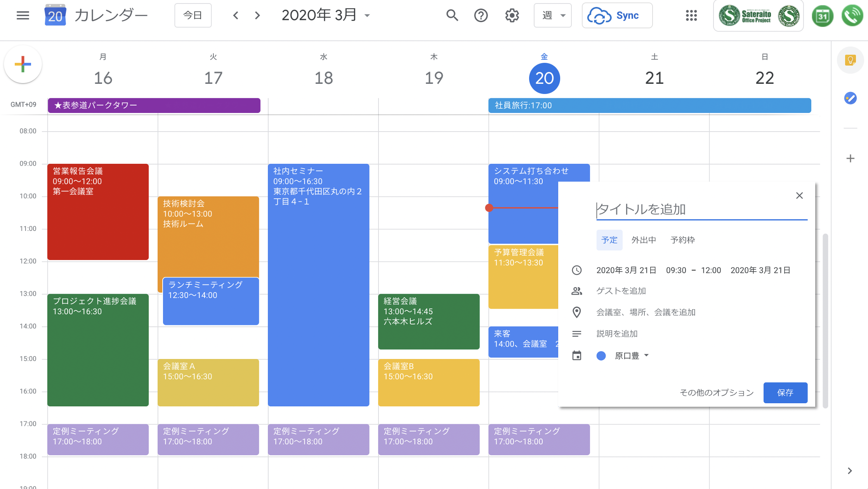Screen dimensions: 868x489
Task: Click ゲストを追加 to add guests
Action: [621, 291]
